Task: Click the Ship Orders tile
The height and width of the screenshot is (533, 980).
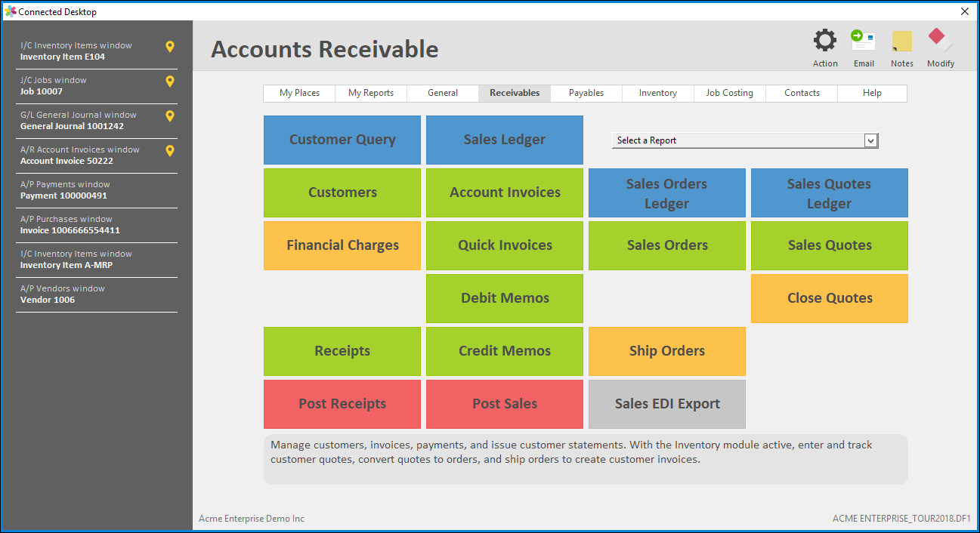Action: (x=666, y=351)
